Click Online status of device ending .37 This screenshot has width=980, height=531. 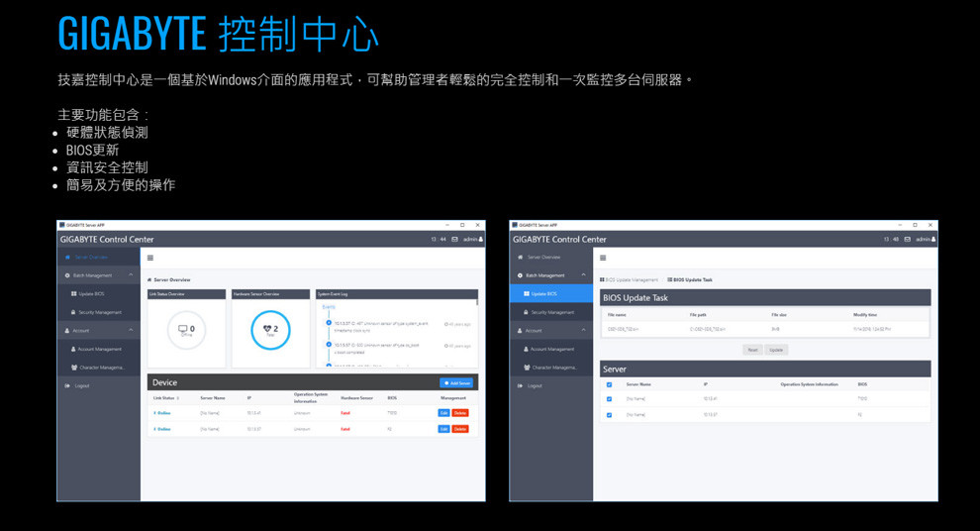tap(162, 430)
